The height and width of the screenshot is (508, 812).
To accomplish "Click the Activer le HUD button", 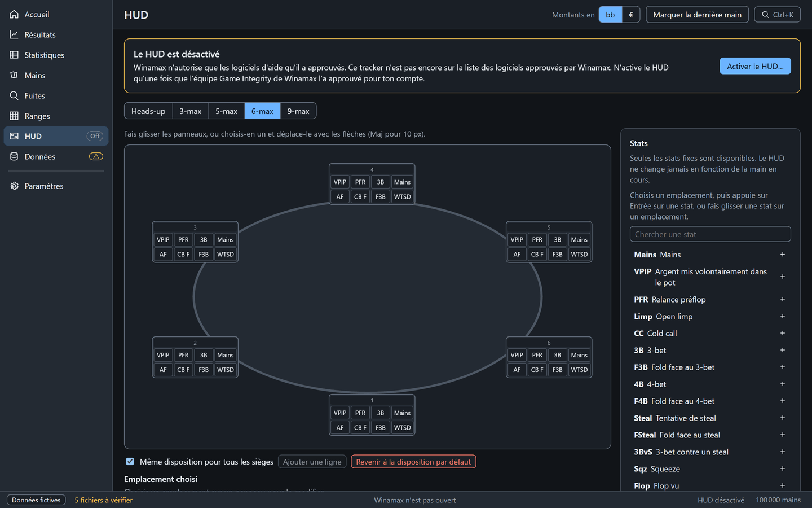I will coord(755,66).
